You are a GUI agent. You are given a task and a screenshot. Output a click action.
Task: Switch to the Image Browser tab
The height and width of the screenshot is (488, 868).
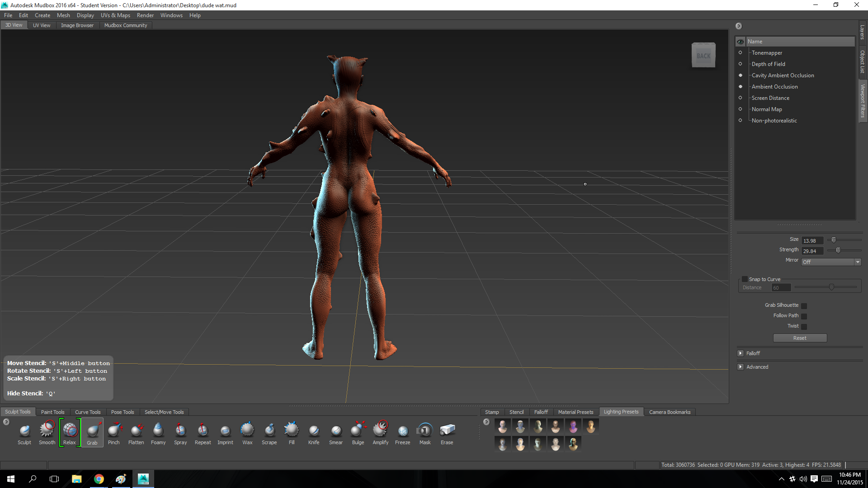pyautogui.click(x=77, y=25)
